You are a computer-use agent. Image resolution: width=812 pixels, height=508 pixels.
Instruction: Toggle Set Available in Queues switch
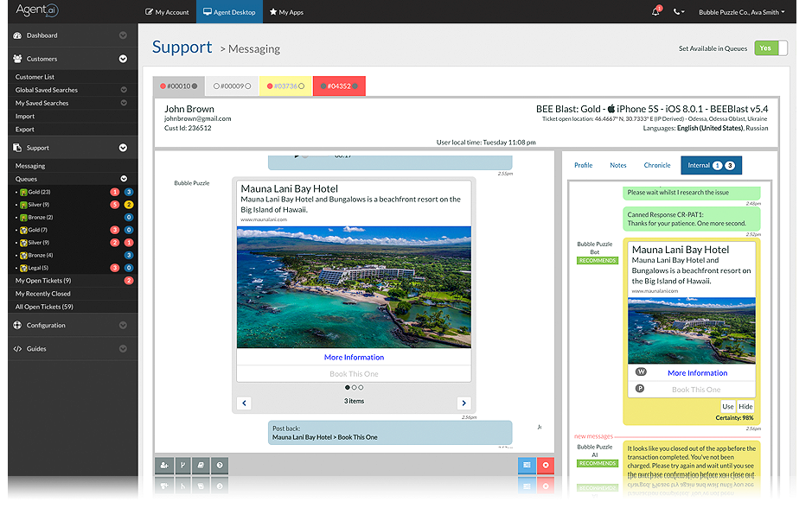[x=770, y=48]
